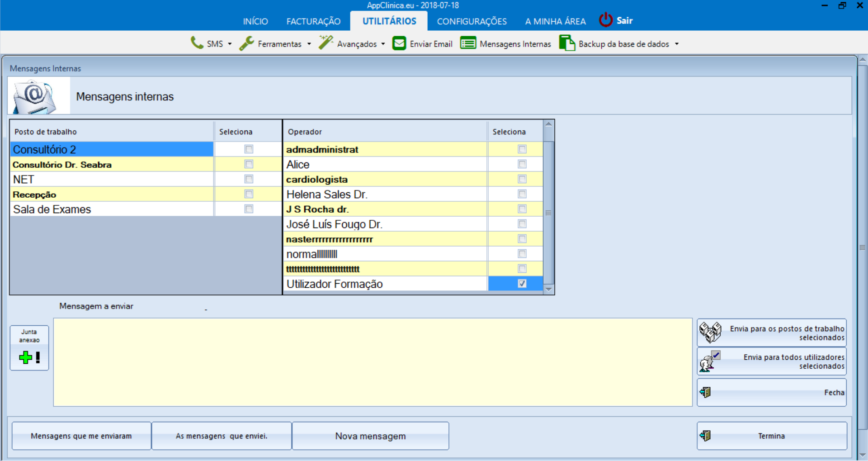
Task: Restore down the application window
Action: click(x=842, y=5)
